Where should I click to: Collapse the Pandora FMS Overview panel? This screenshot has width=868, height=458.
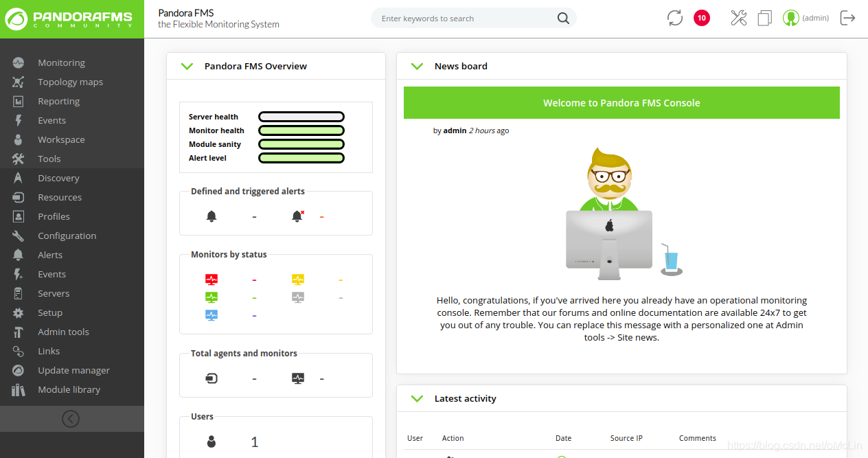[187, 66]
